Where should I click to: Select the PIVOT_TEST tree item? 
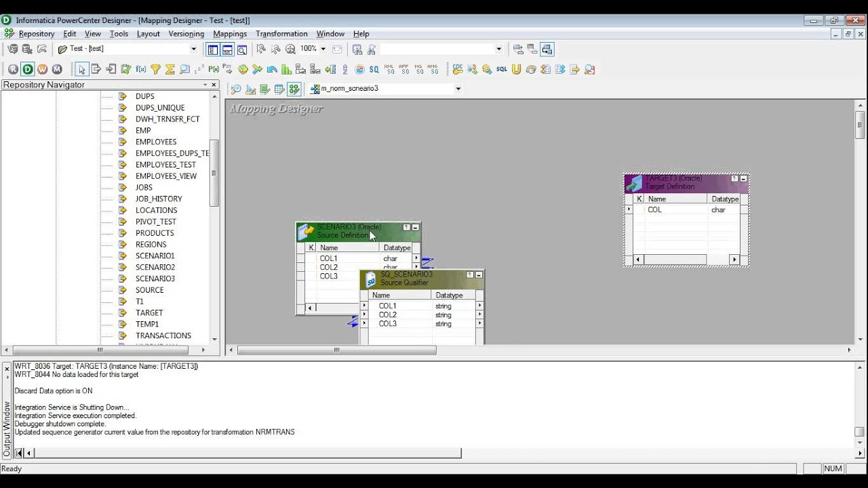coord(156,222)
